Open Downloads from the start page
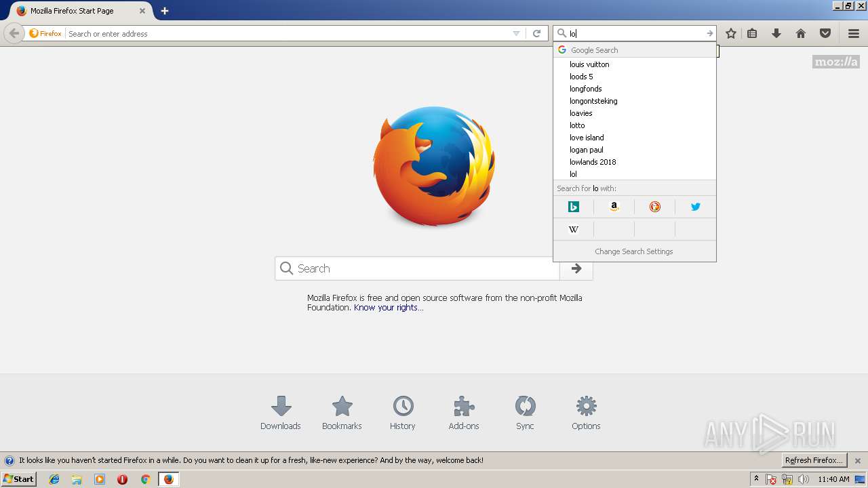This screenshot has width=868, height=488. pyautogui.click(x=281, y=413)
